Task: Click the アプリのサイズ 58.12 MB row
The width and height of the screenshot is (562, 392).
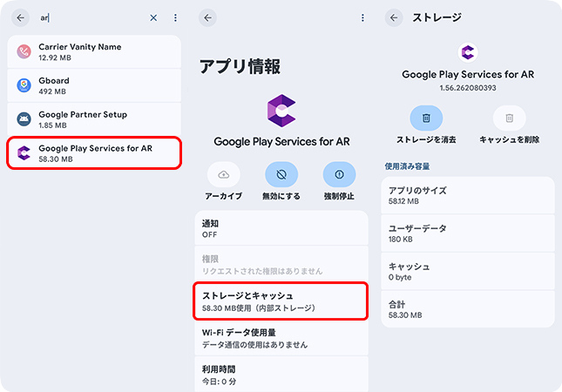Action: click(468, 195)
